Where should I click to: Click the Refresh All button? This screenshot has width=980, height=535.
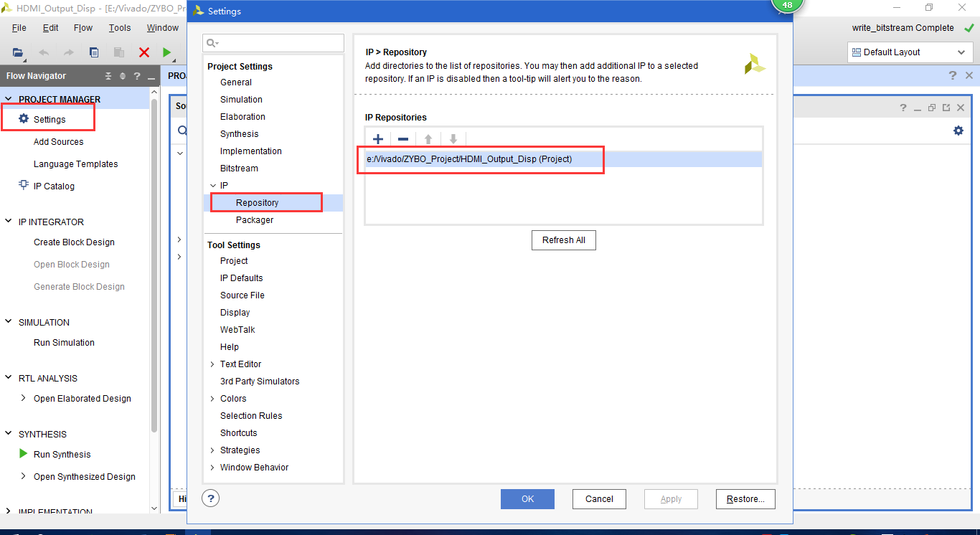[564, 240]
